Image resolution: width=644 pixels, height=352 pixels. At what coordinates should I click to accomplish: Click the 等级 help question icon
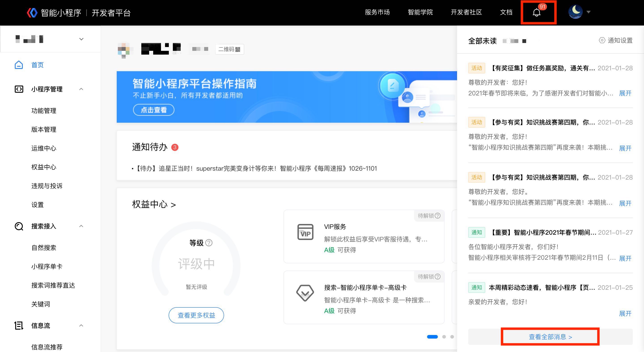209,243
